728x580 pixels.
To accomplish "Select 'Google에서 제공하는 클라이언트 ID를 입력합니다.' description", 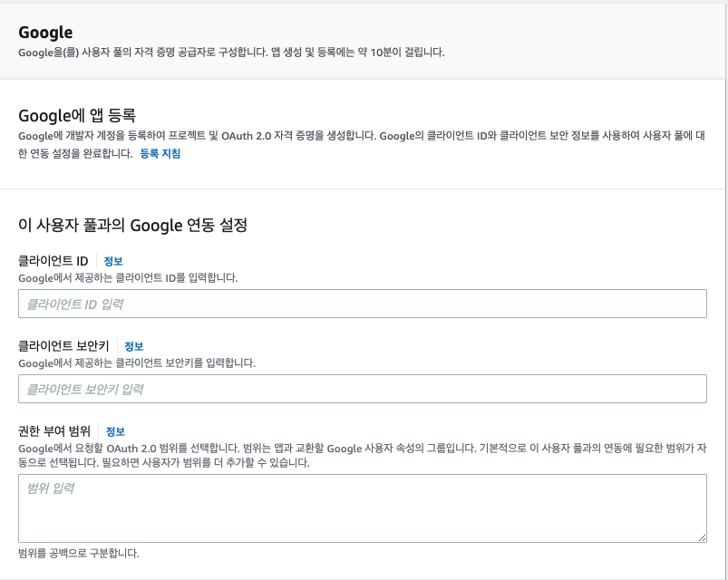I will click(128, 278).
